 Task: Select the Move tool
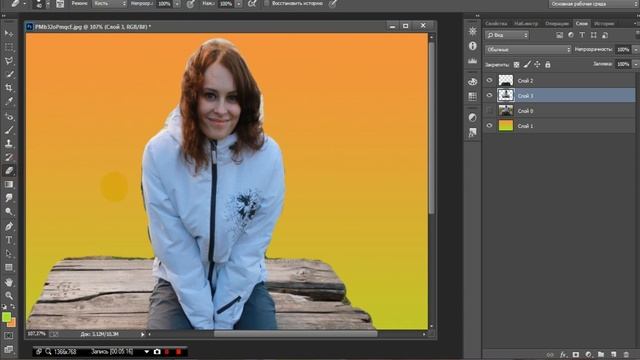tap(9, 33)
